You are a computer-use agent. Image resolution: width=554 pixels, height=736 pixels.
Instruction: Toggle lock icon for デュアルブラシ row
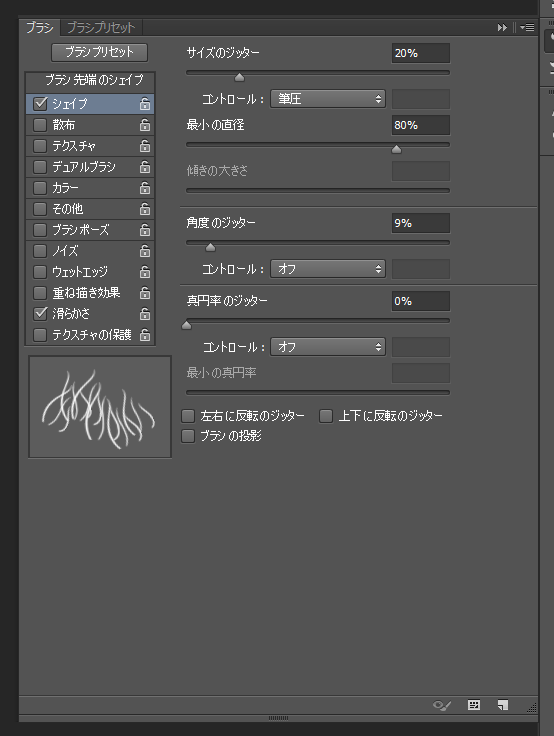pyautogui.click(x=145, y=167)
